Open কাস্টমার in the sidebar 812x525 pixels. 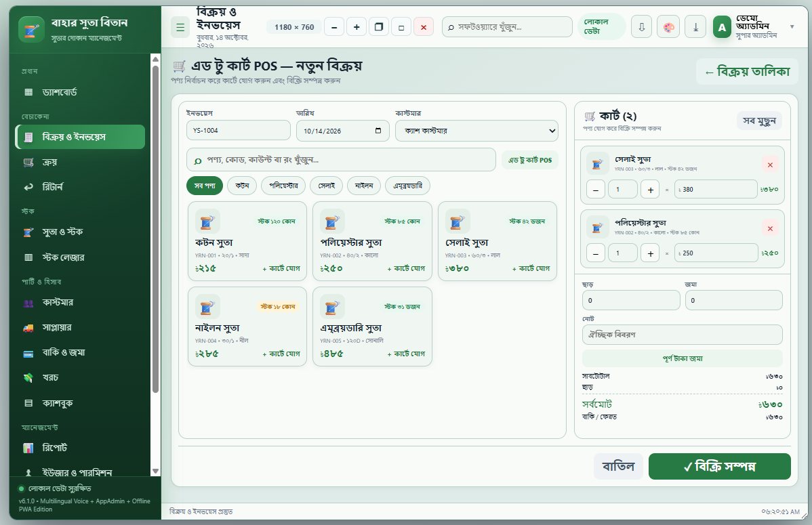80,302
